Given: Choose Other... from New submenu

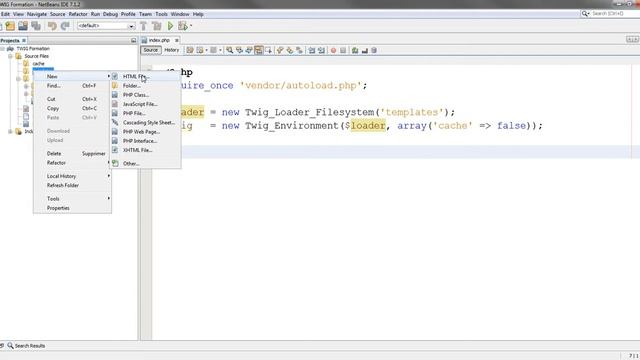Looking at the screenshot, I should pyautogui.click(x=146, y=164).
